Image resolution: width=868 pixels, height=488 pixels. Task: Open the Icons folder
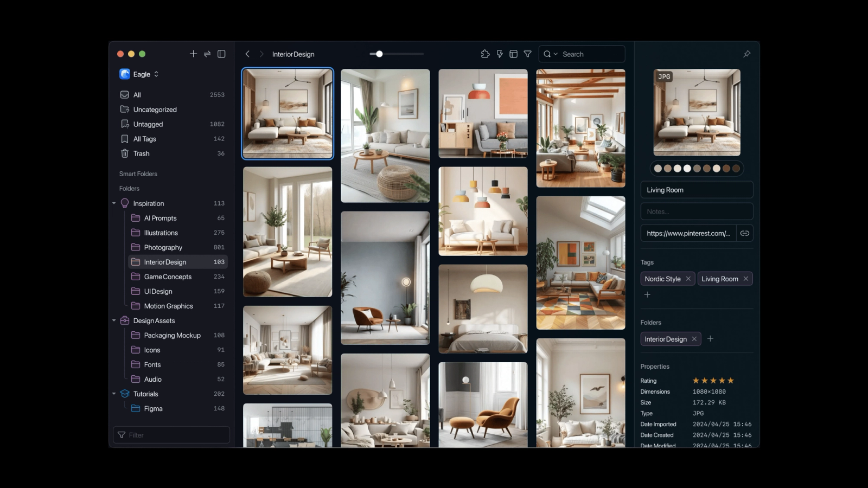click(177, 350)
